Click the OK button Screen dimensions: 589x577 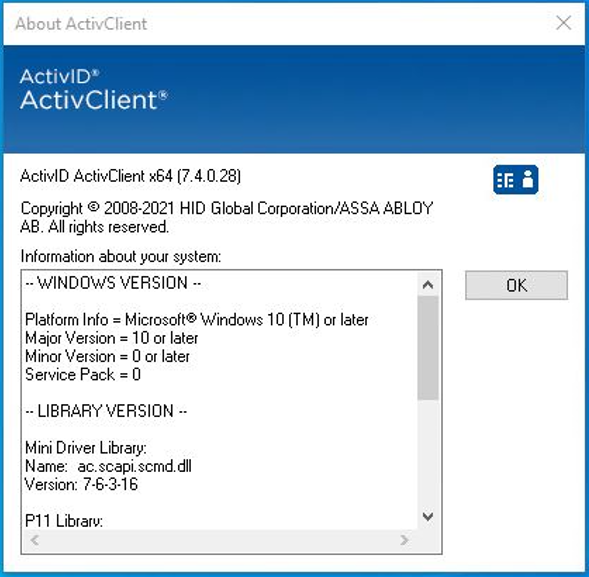[516, 285]
